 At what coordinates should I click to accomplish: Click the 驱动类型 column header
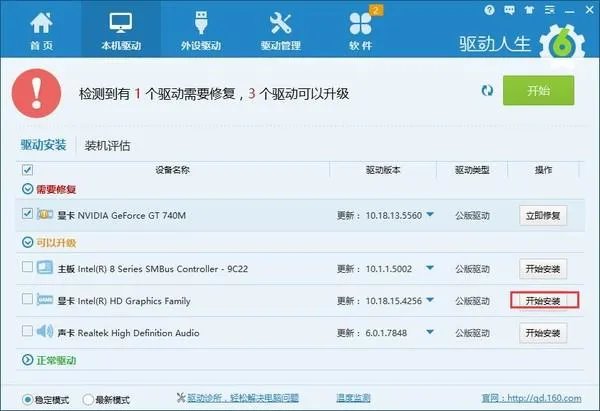(472, 170)
